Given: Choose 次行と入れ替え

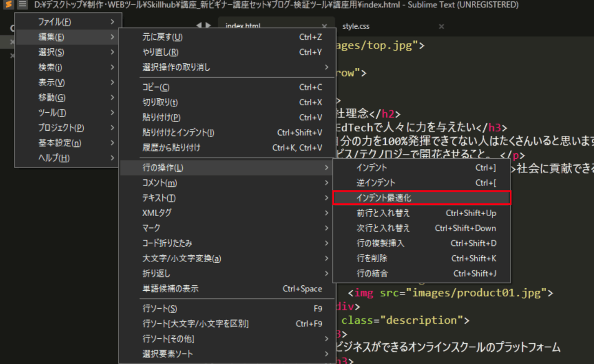Looking at the screenshot, I should (421, 228).
